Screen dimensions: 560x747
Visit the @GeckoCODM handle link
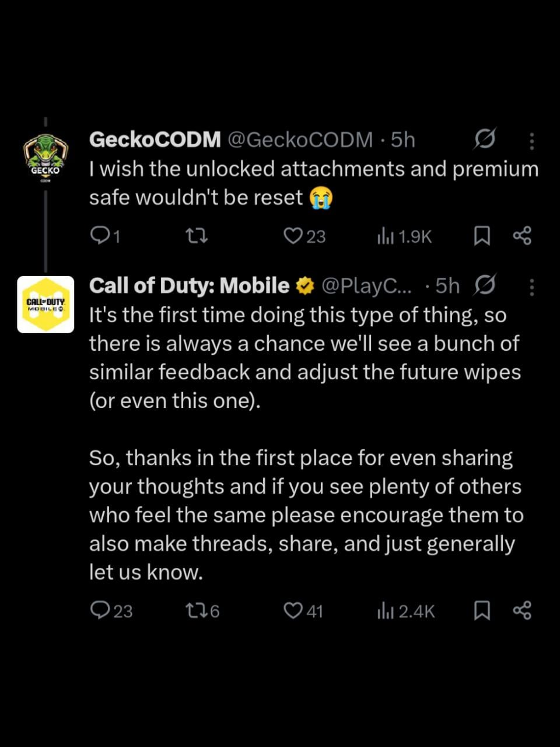[299, 140]
